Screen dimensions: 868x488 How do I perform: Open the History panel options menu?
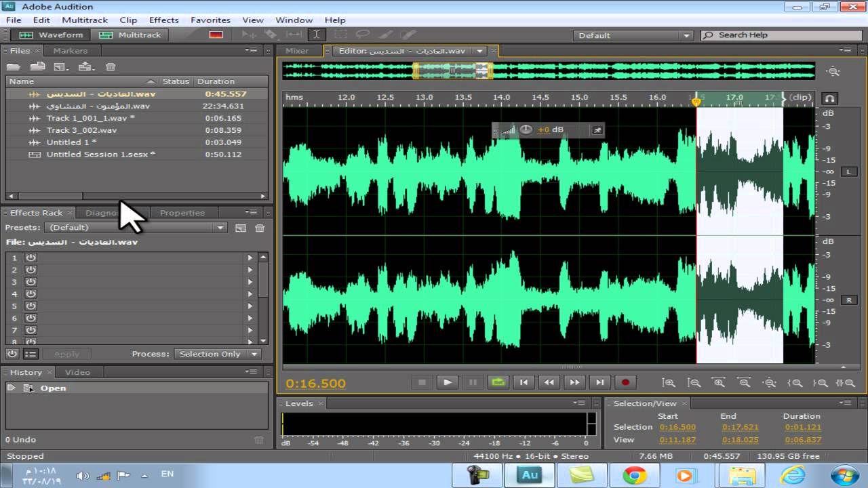pyautogui.click(x=252, y=372)
